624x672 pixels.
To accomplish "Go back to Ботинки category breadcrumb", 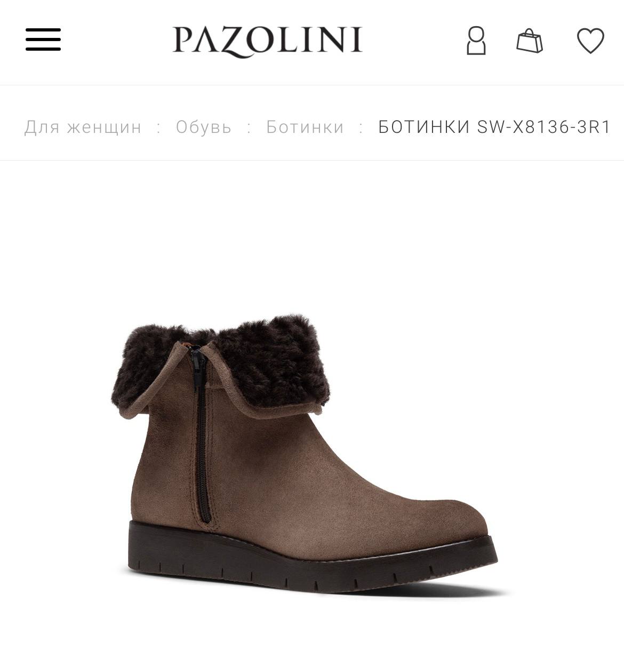I will click(x=305, y=127).
